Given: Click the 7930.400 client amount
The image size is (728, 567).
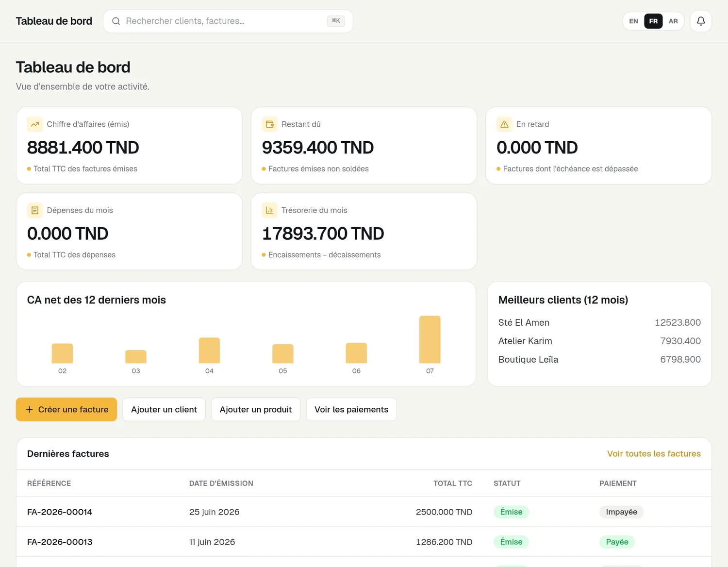Looking at the screenshot, I should (680, 341).
